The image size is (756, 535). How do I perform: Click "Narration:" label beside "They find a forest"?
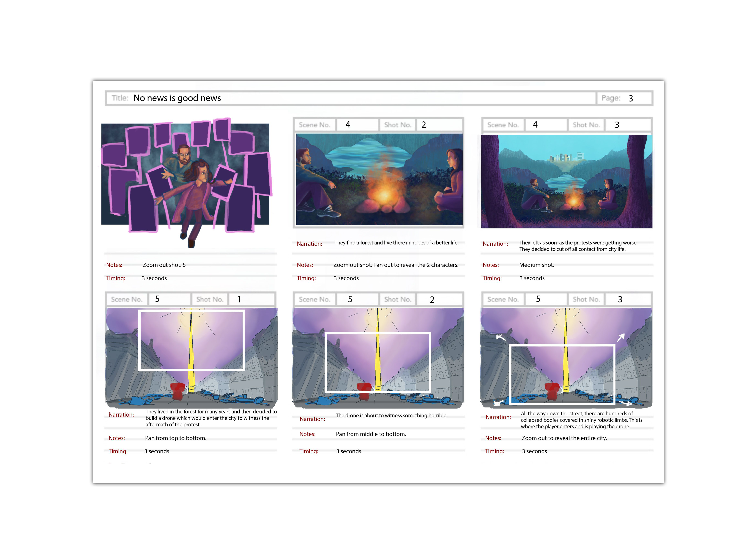pyautogui.click(x=309, y=244)
